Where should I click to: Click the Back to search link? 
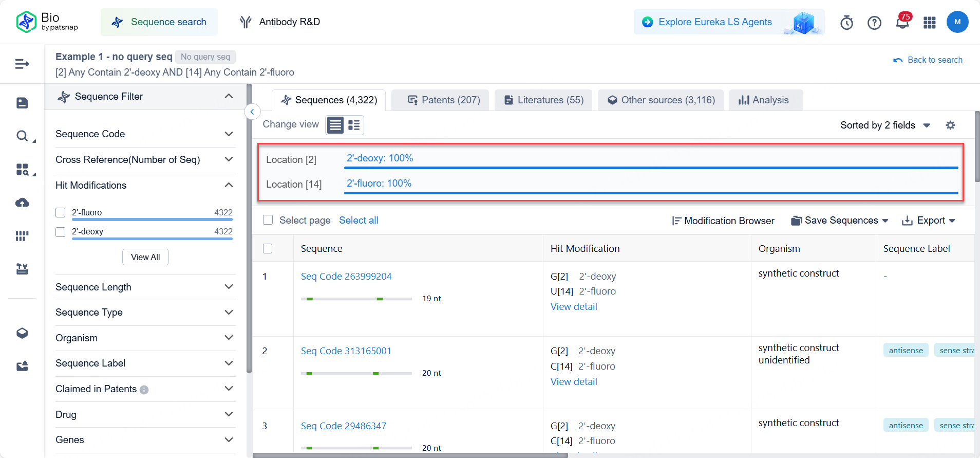point(928,60)
